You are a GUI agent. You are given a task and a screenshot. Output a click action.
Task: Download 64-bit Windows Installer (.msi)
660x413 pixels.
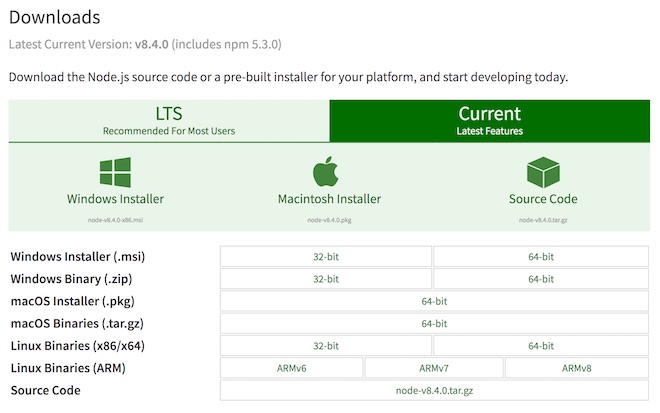[x=541, y=256]
